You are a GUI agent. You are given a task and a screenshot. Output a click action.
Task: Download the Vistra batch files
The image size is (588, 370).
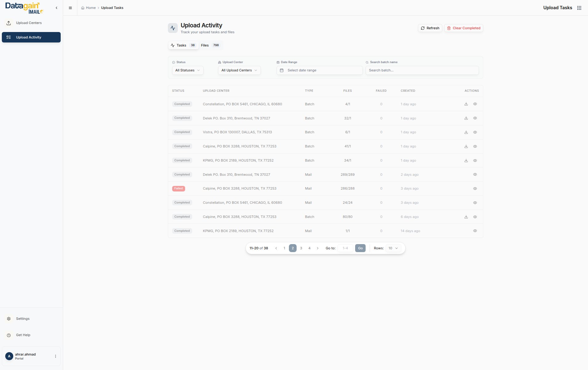coord(466,132)
